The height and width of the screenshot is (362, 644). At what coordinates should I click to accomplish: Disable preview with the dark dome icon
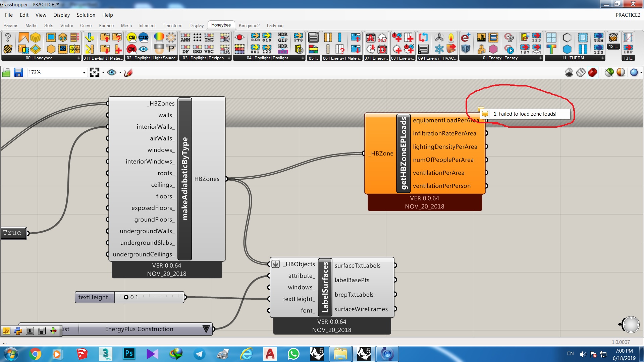569,72
